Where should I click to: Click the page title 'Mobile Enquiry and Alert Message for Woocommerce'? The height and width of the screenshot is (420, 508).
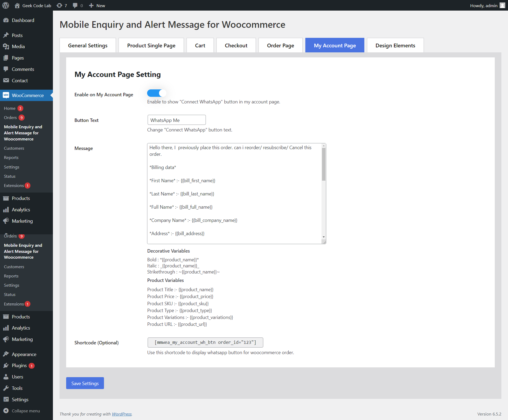173,25
